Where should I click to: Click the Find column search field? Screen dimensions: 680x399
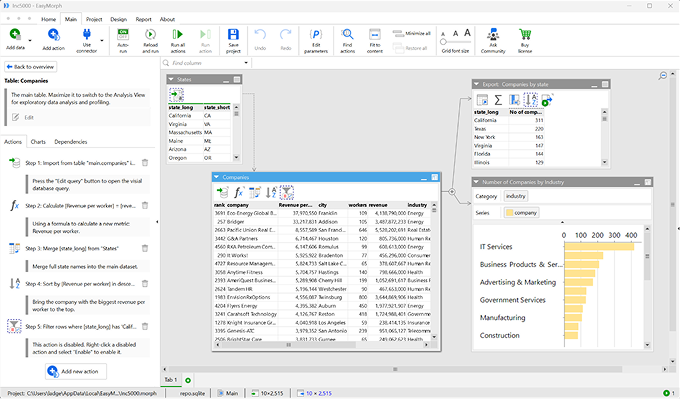point(206,63)
